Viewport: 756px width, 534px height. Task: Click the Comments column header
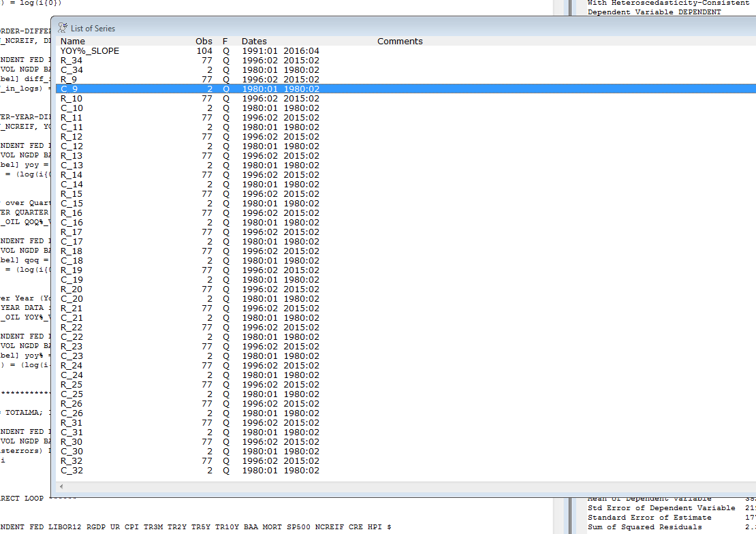[x=400, y=42]
